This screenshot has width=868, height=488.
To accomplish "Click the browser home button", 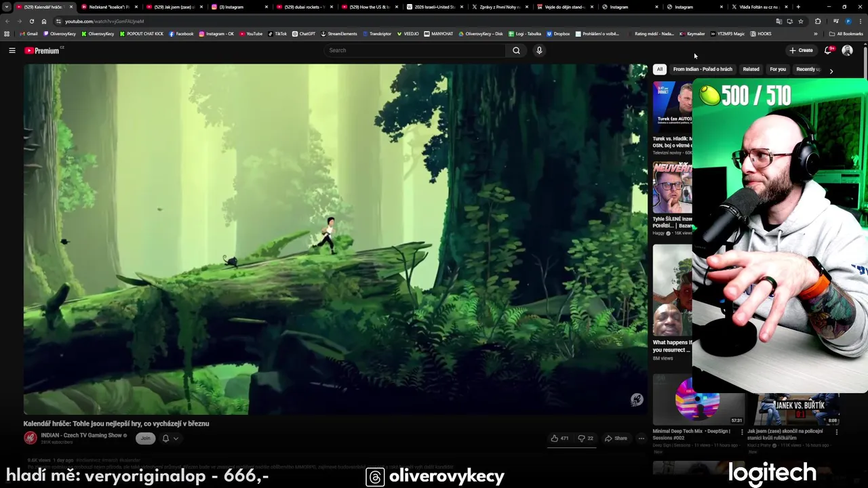I will pyautogui.click(x=44, y=21).
